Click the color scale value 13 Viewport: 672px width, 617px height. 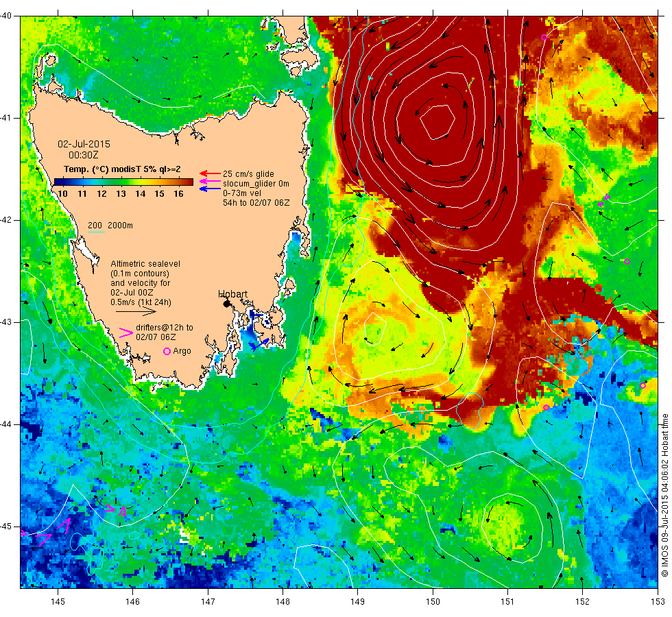click(121, 193)
